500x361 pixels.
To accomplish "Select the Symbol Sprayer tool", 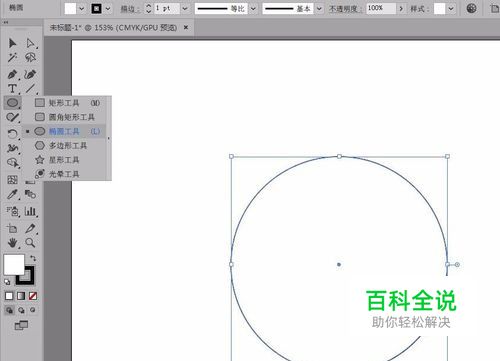I will 12,211.
